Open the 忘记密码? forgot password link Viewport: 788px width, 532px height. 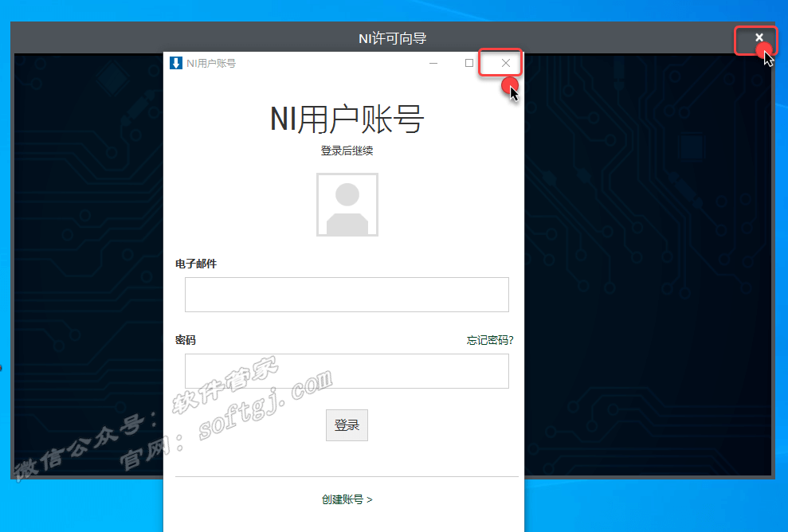[x=490, y=340]
